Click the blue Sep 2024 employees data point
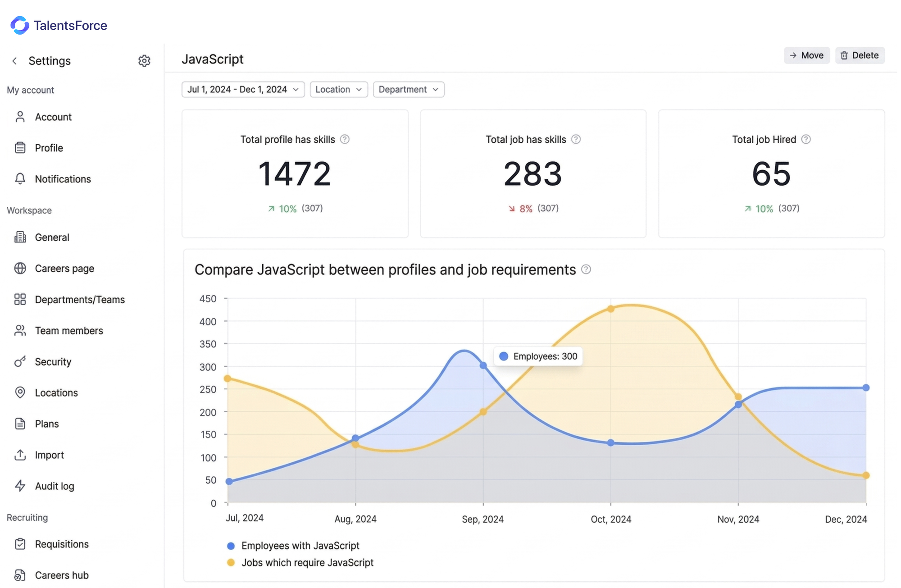 tap(483, 365)
